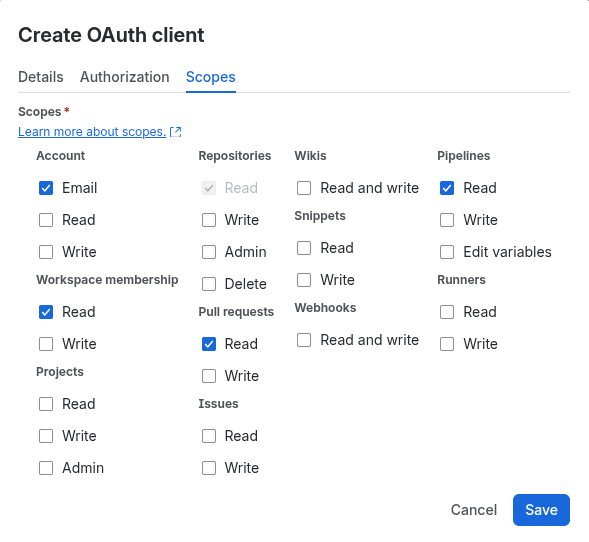Enable the Projects Write scope
The width and height of the screenshot is (589, 542).
click(x=46, y=436)
